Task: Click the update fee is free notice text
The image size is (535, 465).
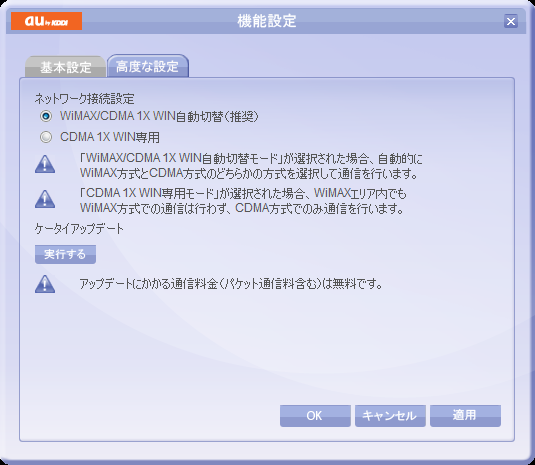Action: (231, 284)
